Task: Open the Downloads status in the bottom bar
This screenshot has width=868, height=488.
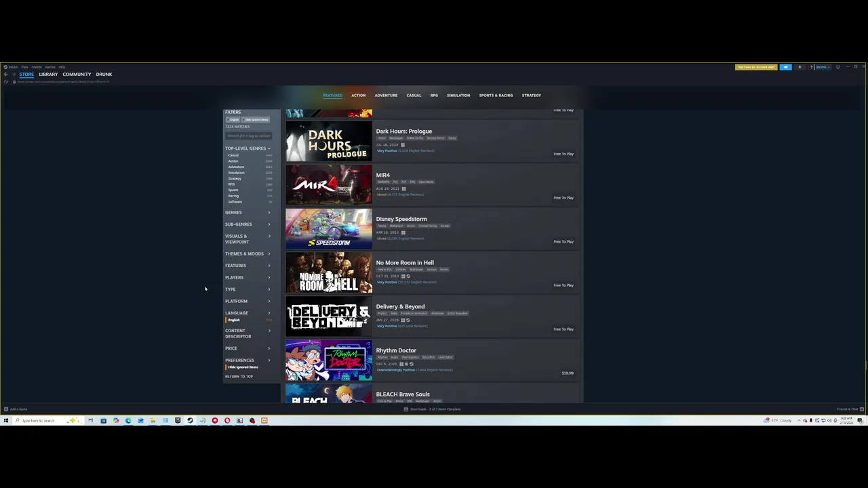Action: click(x=432, y=409)
